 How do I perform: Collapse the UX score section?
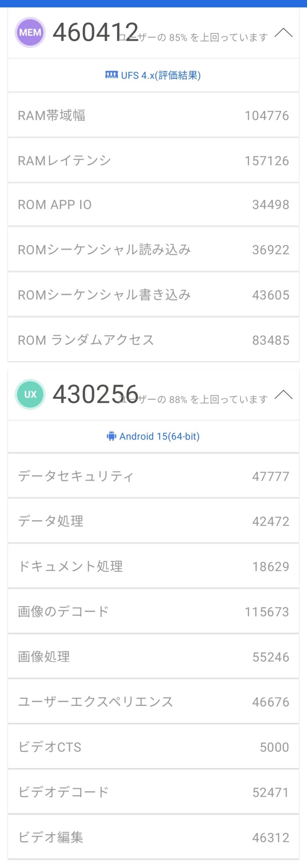point(283,394)
